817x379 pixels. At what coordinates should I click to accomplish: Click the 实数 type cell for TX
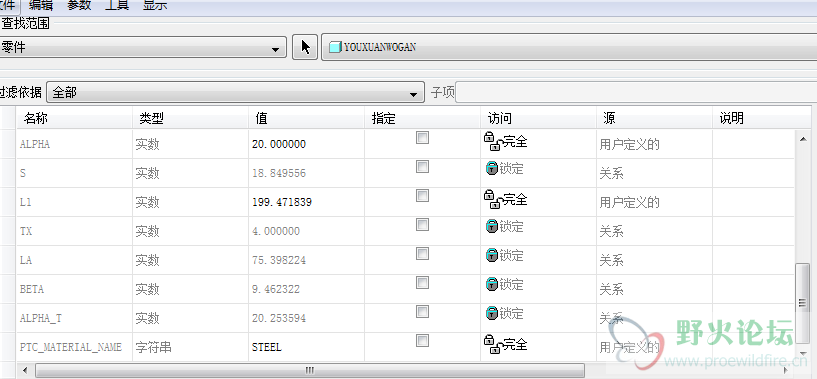(191, 231)
